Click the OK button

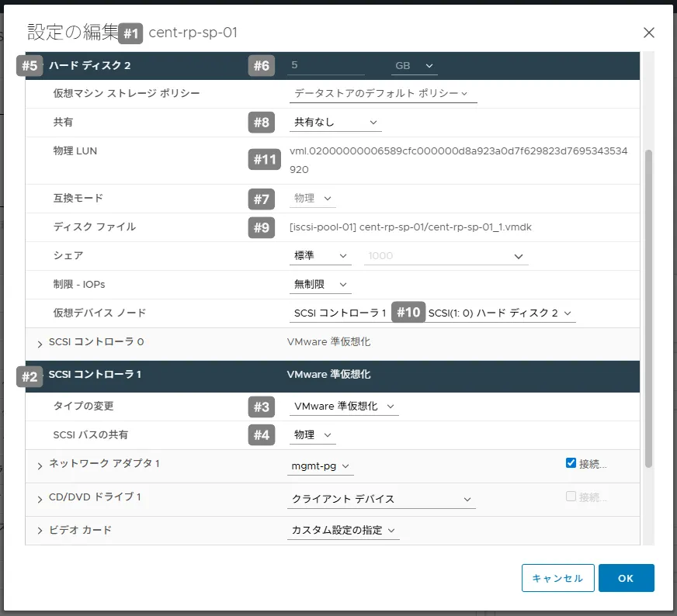(626, 579)
